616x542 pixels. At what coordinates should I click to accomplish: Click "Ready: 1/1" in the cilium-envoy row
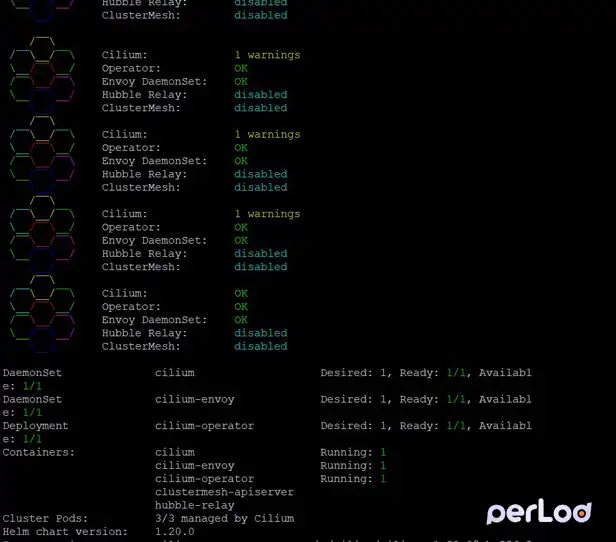click(x=433, y=399)
